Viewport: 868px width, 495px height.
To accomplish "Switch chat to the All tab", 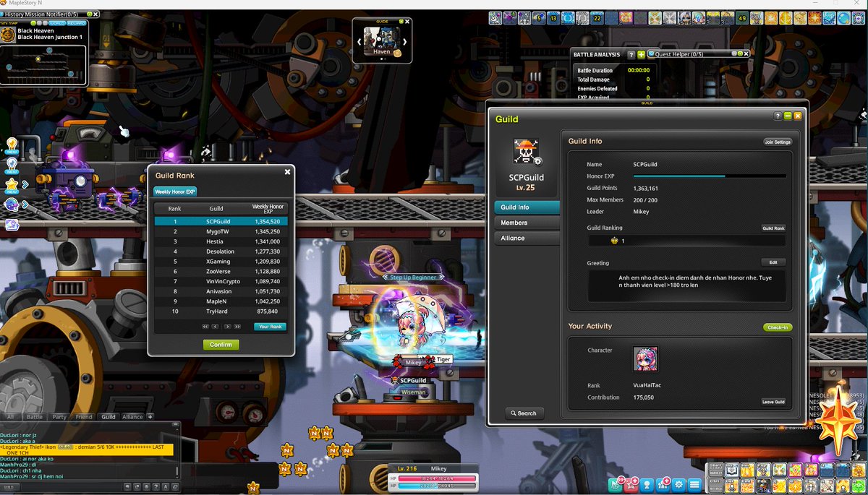I will pyautogui.click(x=11, y=417).
